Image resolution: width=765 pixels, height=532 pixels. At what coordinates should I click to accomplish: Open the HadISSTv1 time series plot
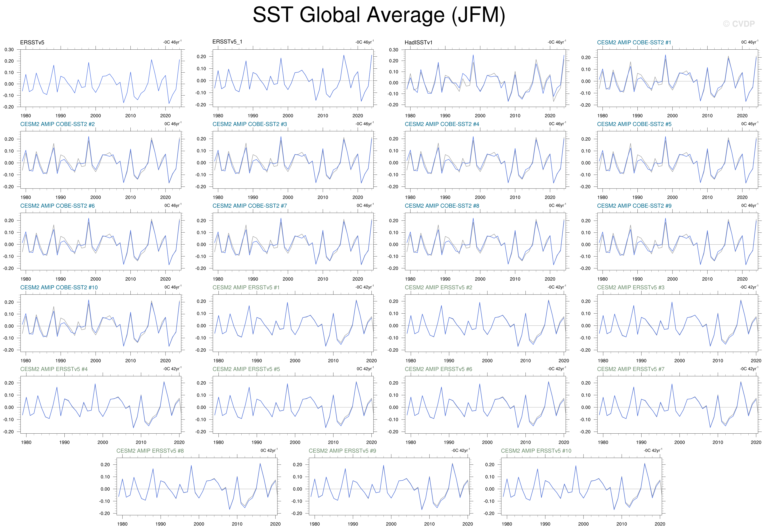tap(485, 78)
